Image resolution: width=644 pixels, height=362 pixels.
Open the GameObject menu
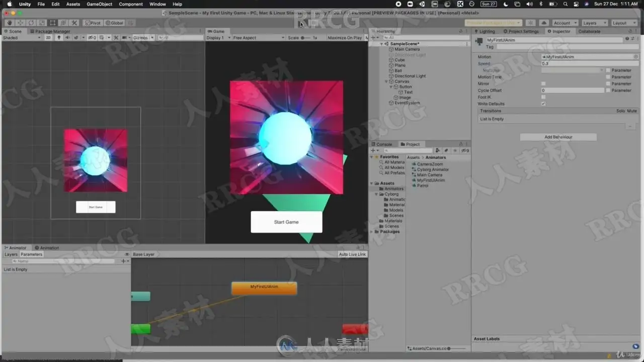pos(100,4)
